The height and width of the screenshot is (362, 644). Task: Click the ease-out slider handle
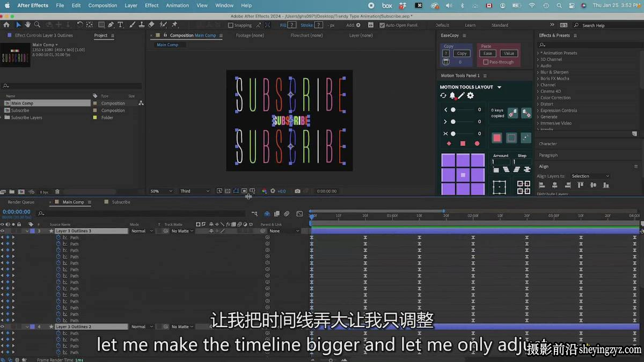tap(453, 122)
